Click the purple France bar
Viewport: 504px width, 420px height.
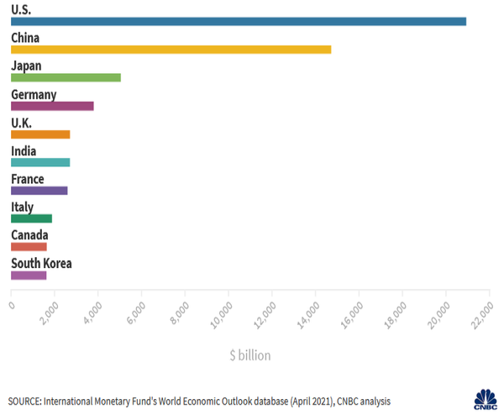(x=39, y=191)
